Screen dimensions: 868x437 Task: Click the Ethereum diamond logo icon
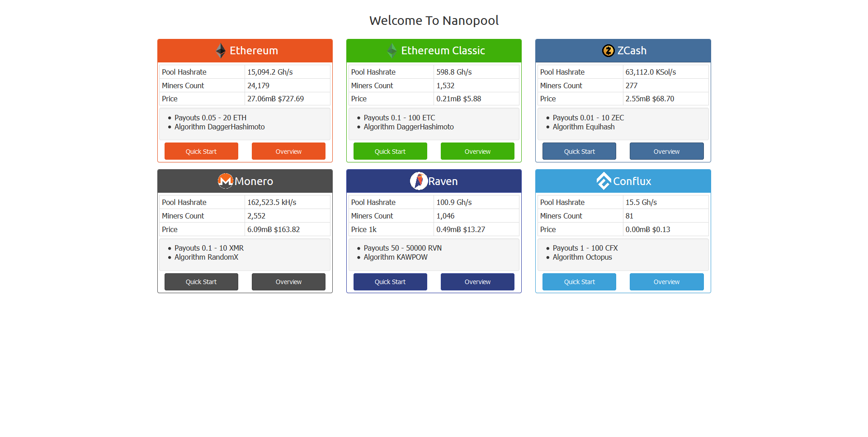pos(221,51)
